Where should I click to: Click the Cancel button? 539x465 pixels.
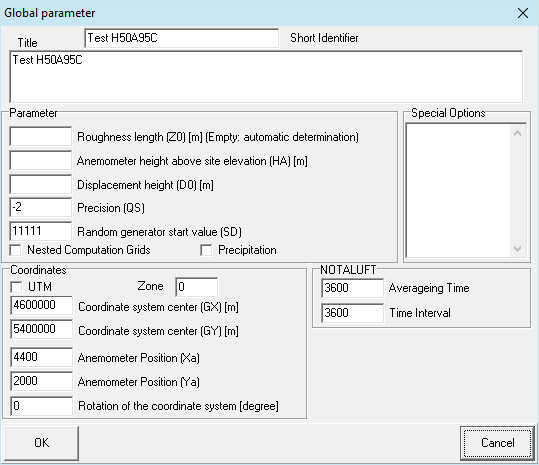497,443
